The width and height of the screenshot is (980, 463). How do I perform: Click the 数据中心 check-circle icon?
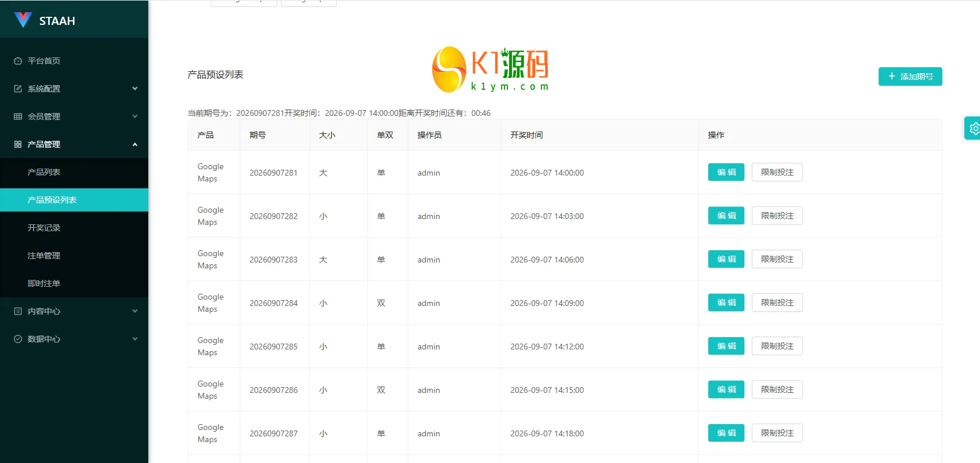tap(18, 339)
